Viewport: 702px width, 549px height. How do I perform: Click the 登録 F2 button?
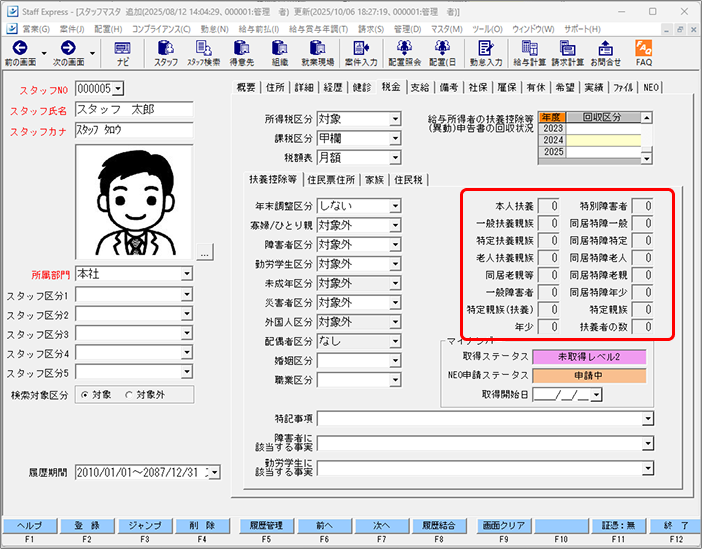[x=87, y=526]
